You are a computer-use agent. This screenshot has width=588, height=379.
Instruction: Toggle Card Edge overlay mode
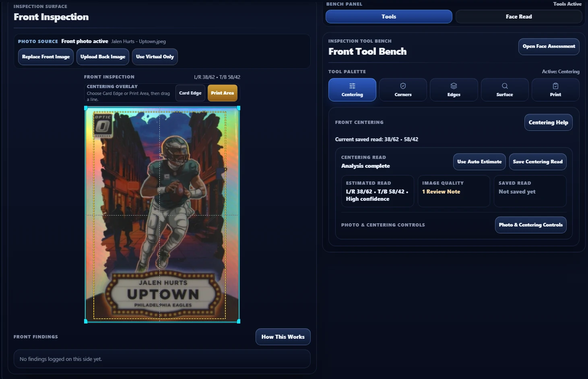[x=190, y=93]
